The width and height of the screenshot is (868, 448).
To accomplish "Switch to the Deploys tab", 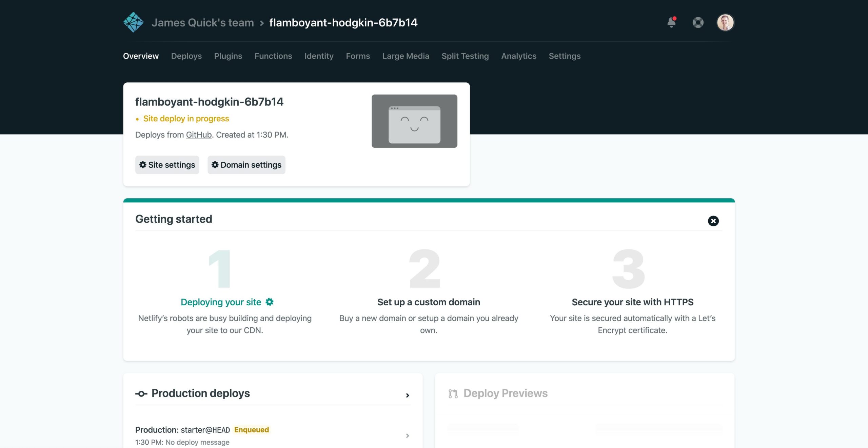I will point(186,56).
